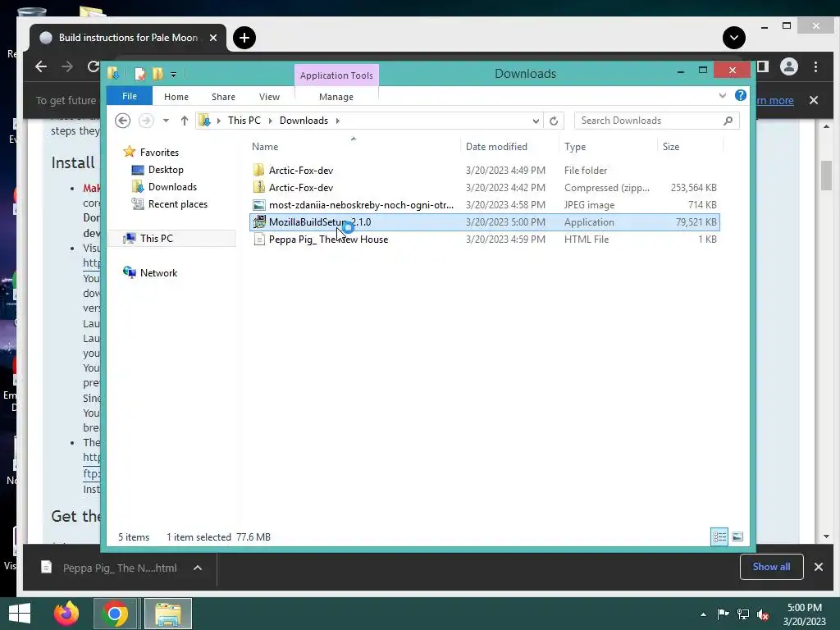840x630 pixels.
Task: Click New folder icon in quick access toolbar
Action: coord(157,73)
